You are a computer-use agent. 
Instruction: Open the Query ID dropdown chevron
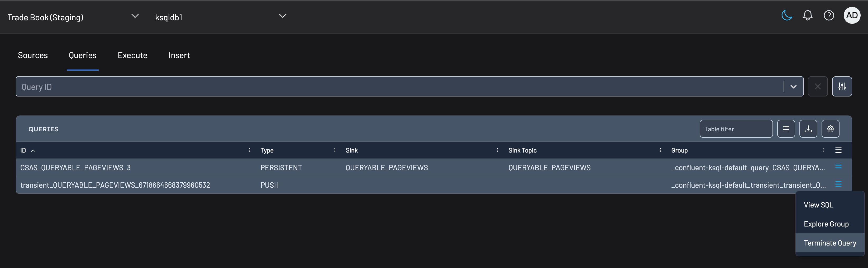click(793, 86)
